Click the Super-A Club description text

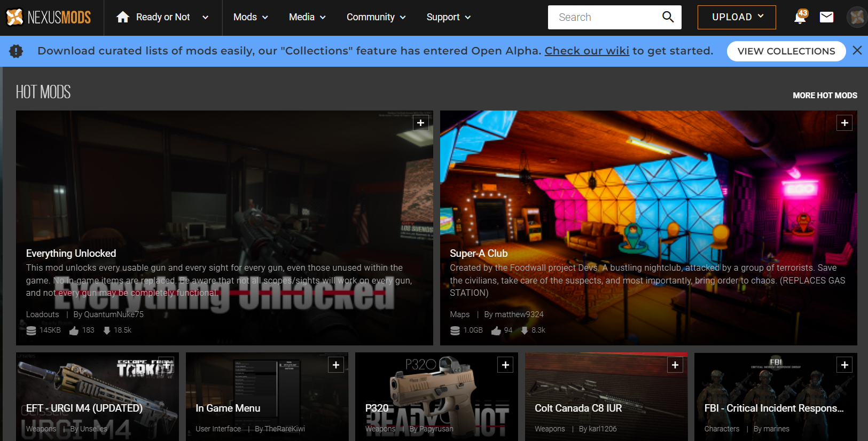647,280
